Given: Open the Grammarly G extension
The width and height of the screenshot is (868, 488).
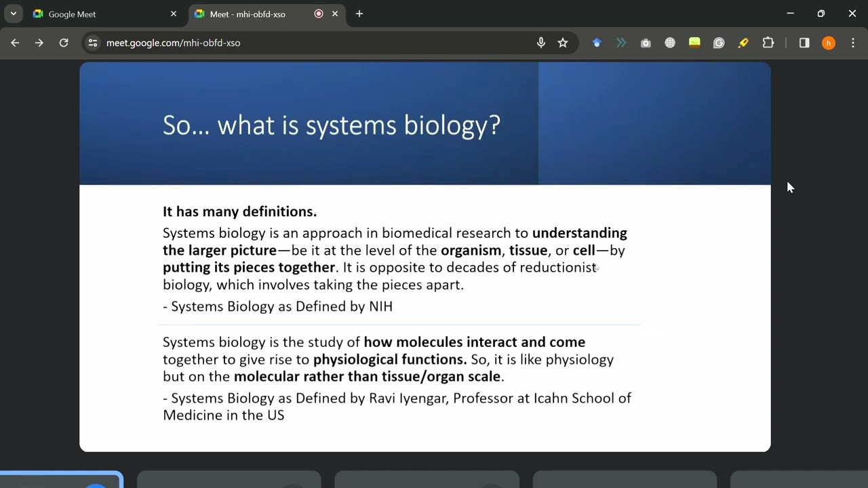Looking at the screenshot, I should click(719, 43).
